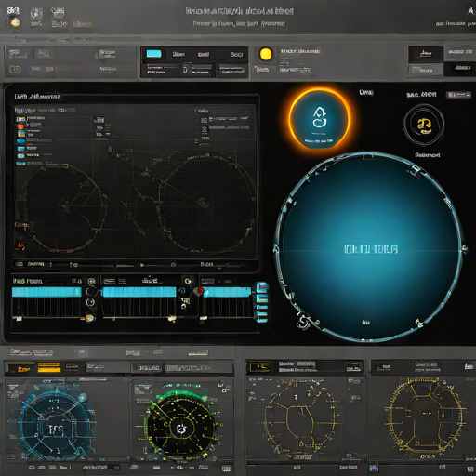Open the green radar thumbnail in bottom panel
Viewport: 476px width, 476px height.
click(181, 422)
